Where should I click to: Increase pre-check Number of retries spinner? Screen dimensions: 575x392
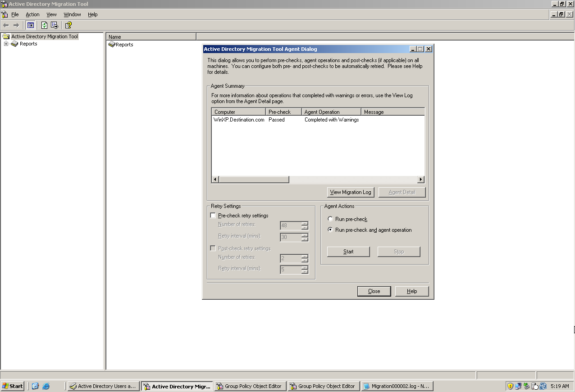click(x=305, y=224)
